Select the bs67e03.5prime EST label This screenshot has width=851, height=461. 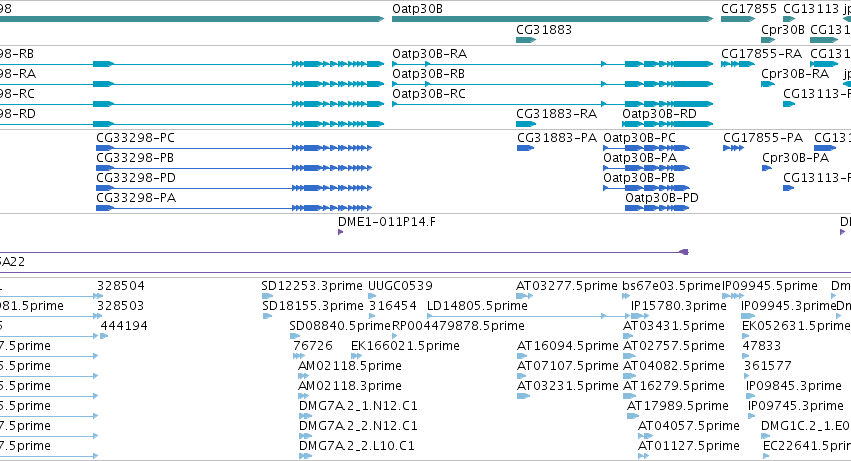(671, 286)
